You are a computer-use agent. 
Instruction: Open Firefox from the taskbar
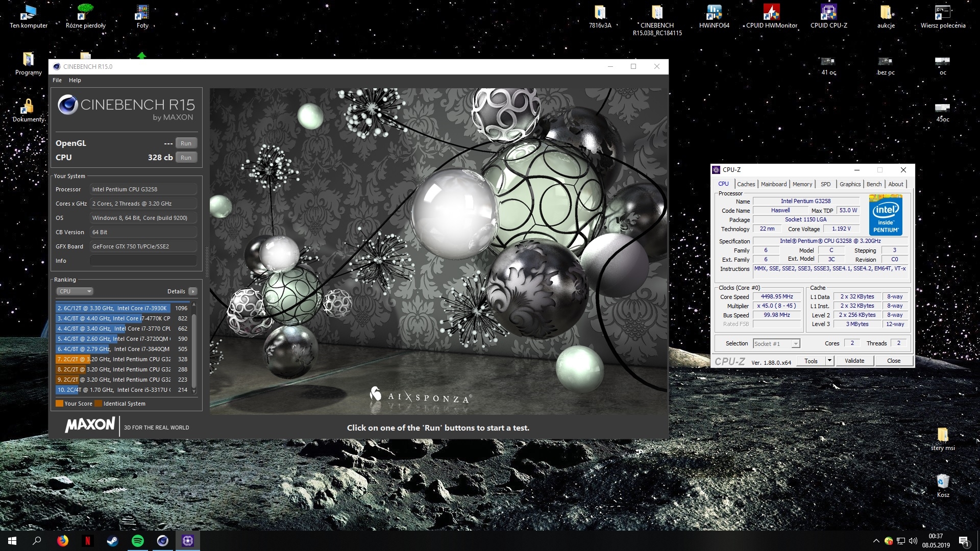63,541
